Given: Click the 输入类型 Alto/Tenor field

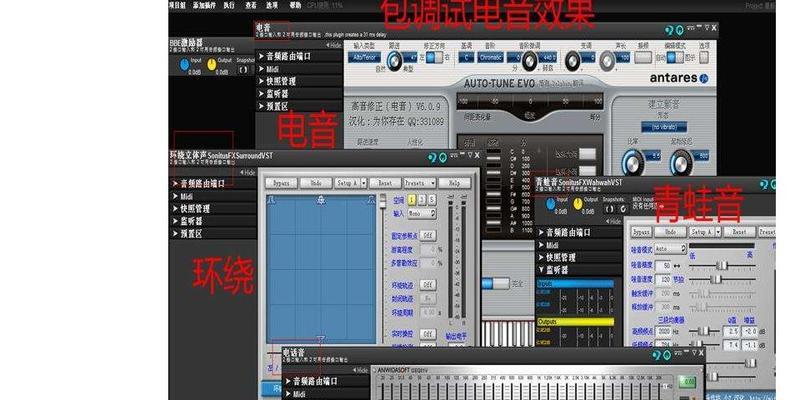Looking at the screenshot, I should point(364,58).
